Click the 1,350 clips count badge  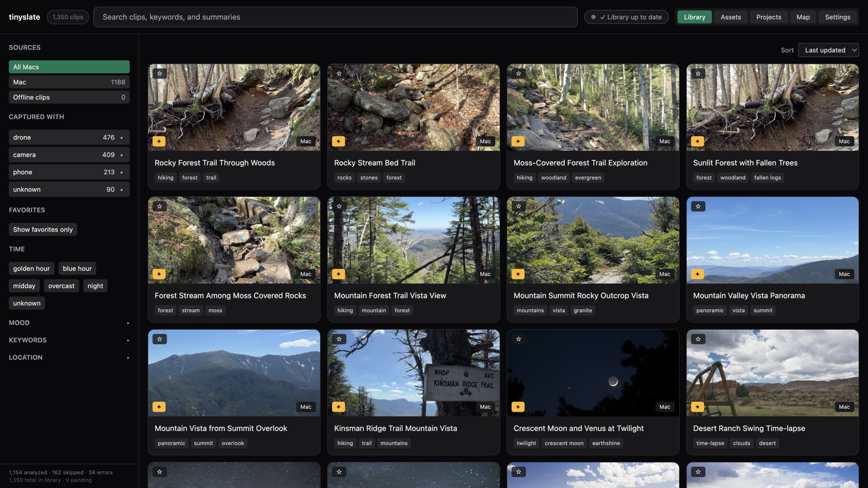coord(68,17)
